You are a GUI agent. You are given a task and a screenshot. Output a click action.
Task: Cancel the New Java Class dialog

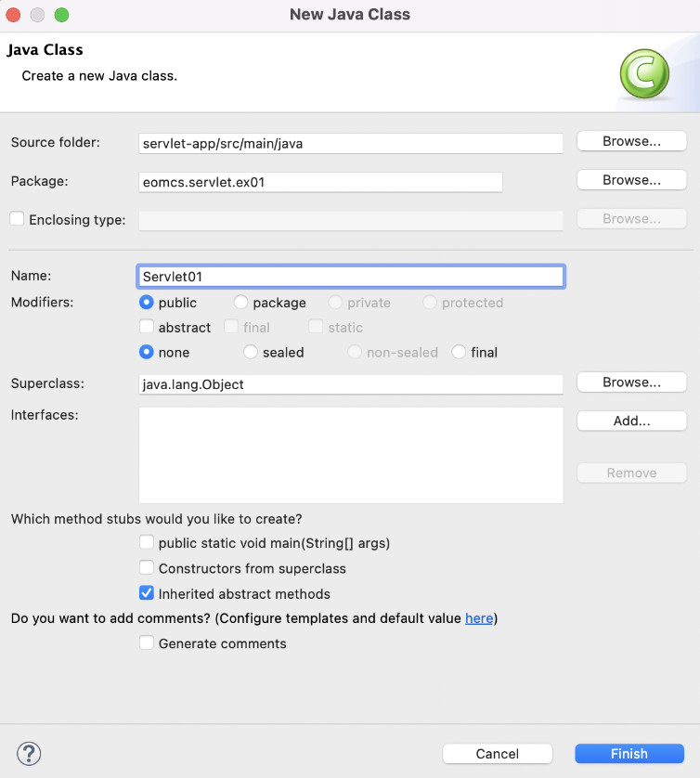pyautogui.click(x=497, y=754)
